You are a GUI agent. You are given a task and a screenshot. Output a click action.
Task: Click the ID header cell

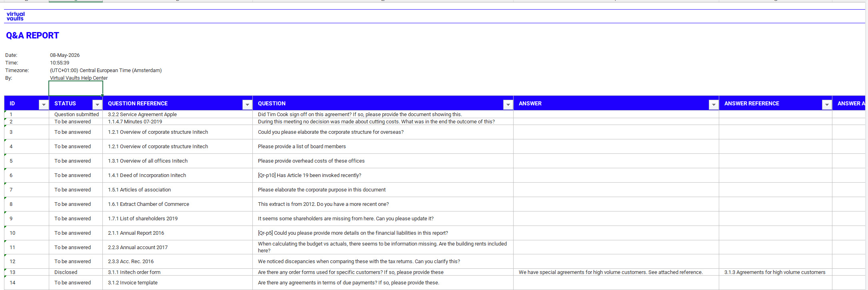point(26,103)
